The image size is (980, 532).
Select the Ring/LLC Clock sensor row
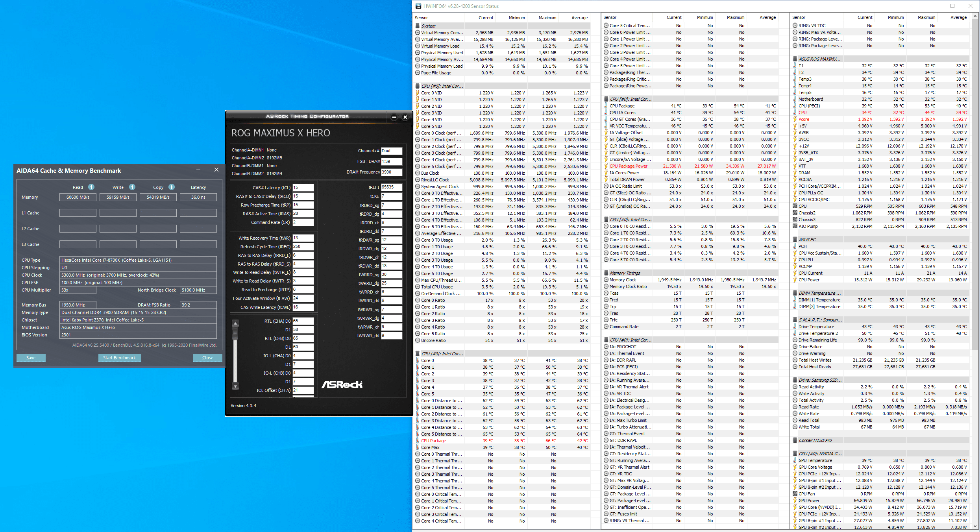(x=503, y=180)
